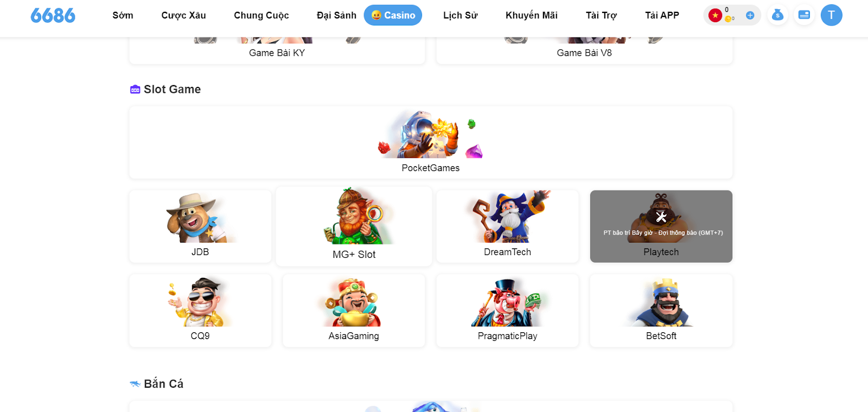Select the BetSoft slot tile
This screenshot has width=868, height=412.
pyautogui.click(x=661, y=310)
